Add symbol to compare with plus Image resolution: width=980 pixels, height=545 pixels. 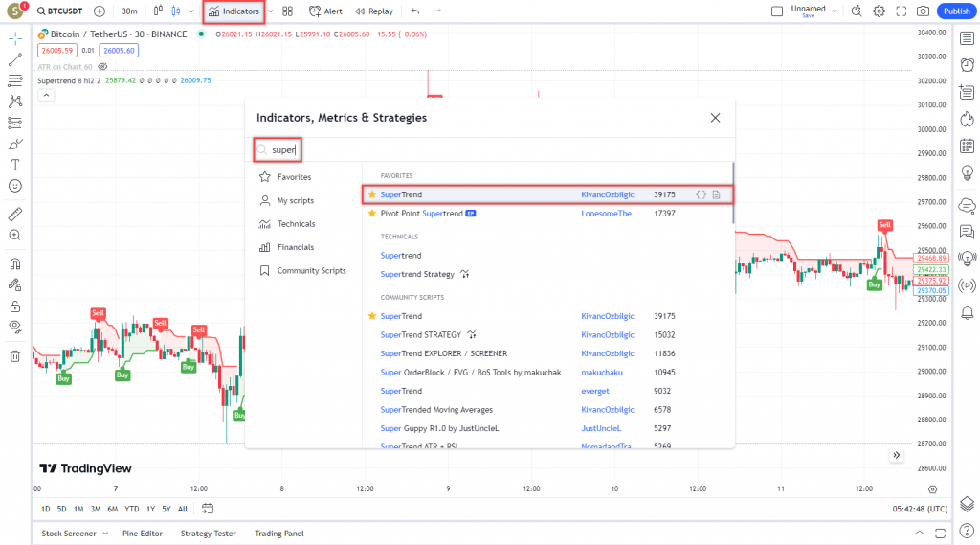(100, 11)
